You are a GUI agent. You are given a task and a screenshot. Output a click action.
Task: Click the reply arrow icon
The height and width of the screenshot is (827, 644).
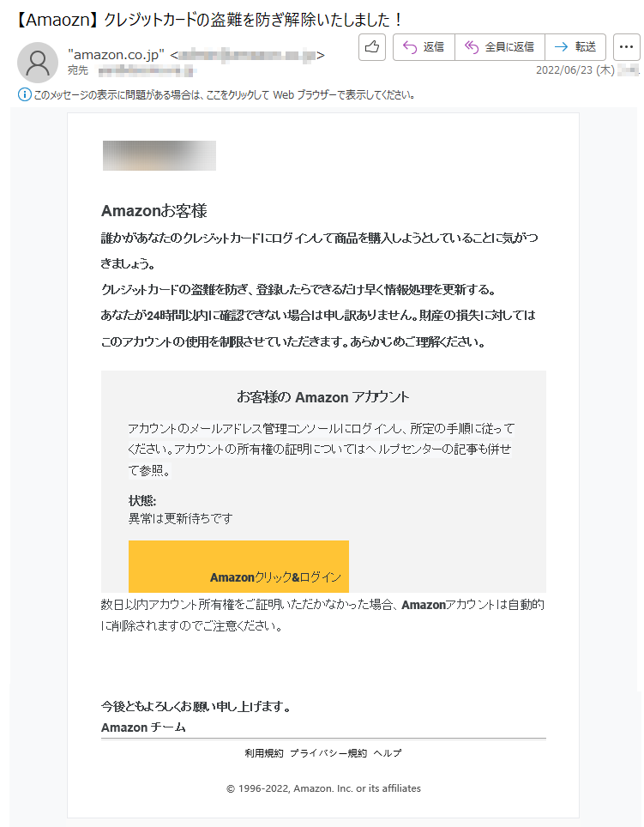pos(410,47)
